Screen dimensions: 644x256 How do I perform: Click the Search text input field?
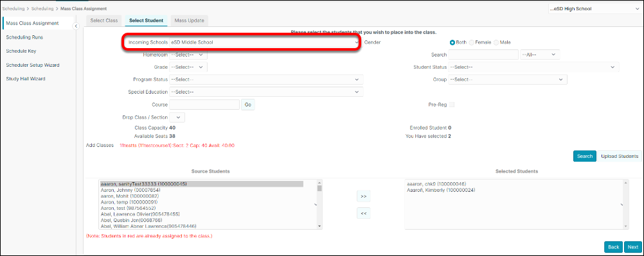(x=483, y=55)
